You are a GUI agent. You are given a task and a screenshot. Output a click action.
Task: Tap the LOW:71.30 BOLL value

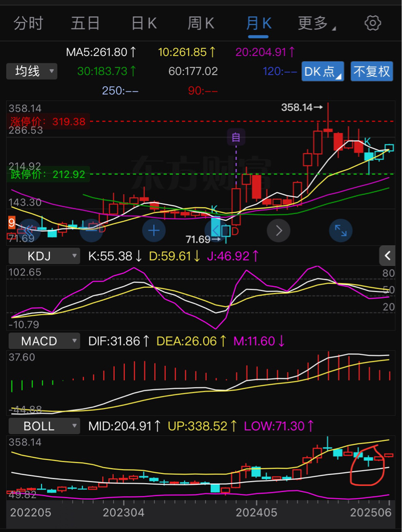tap(279, 426)
